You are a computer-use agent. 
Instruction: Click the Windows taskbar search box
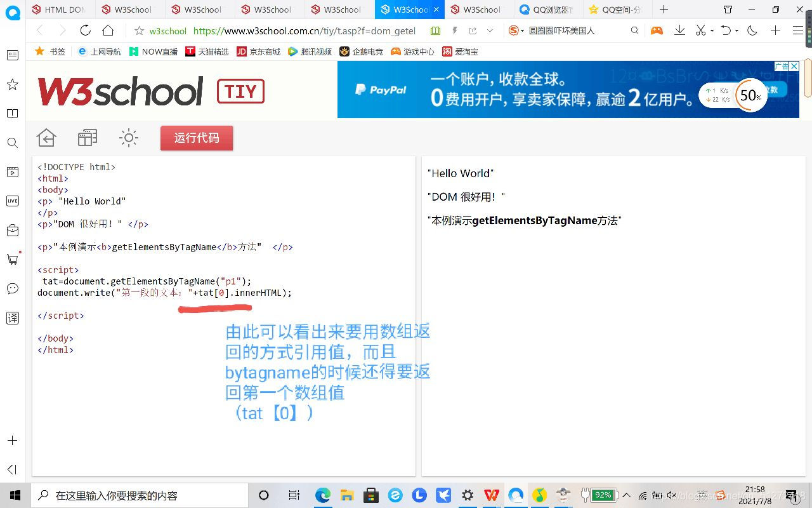click(140, 495)
